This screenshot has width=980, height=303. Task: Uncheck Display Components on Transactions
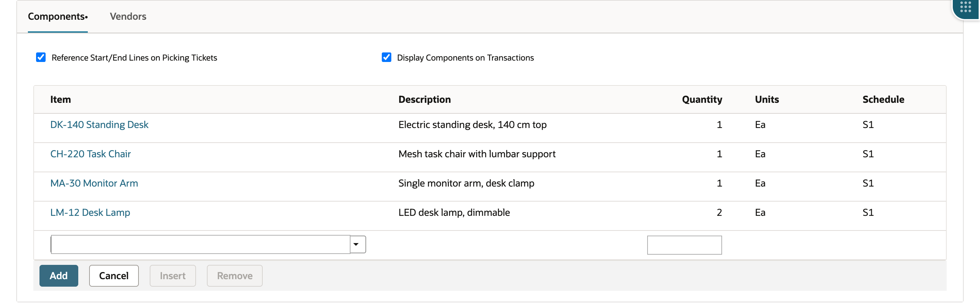point(386,58)
